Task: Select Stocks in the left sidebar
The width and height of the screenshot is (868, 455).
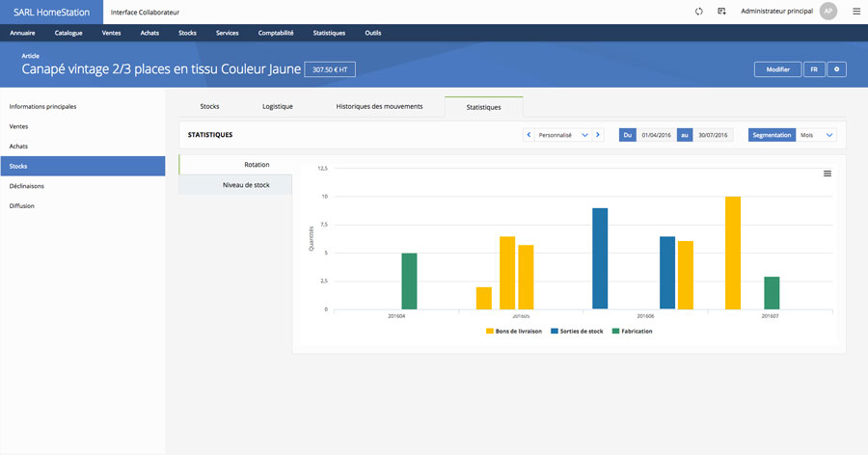Action: (x=83, y=166)
